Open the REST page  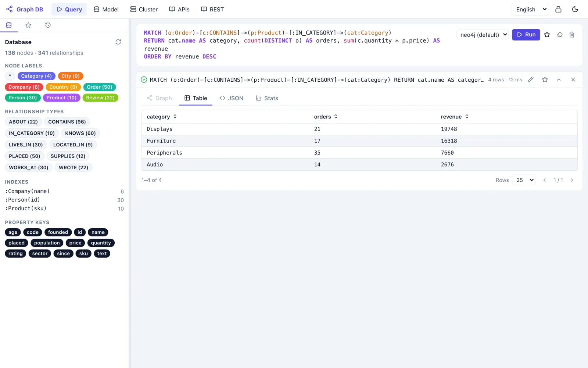(212, 9)
